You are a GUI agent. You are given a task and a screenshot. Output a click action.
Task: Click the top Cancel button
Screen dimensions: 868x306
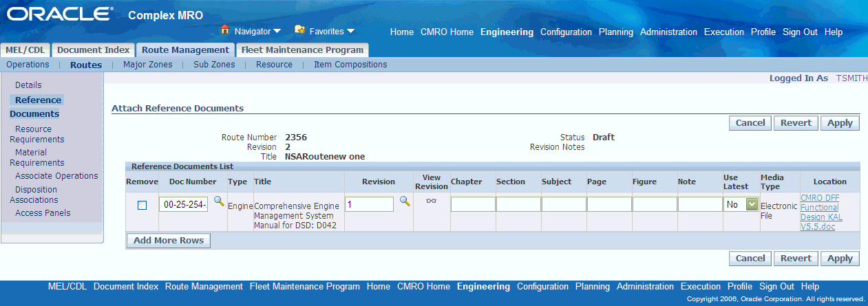click(750, 123)
